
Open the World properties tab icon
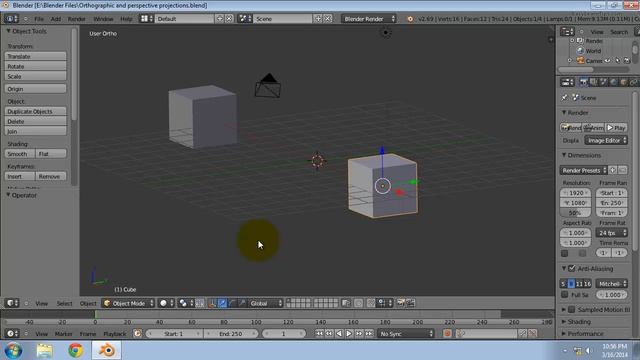[x=613, y=82]
